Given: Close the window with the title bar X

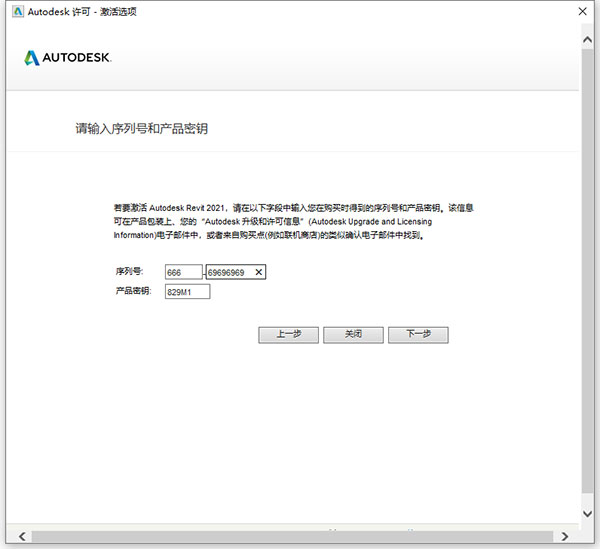Looking at the screenshot, I should click(580, 10).
